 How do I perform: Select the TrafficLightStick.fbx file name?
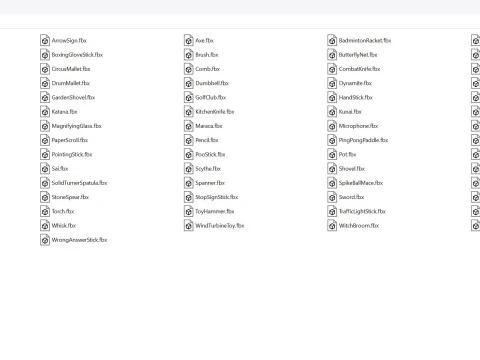(362, 211)
